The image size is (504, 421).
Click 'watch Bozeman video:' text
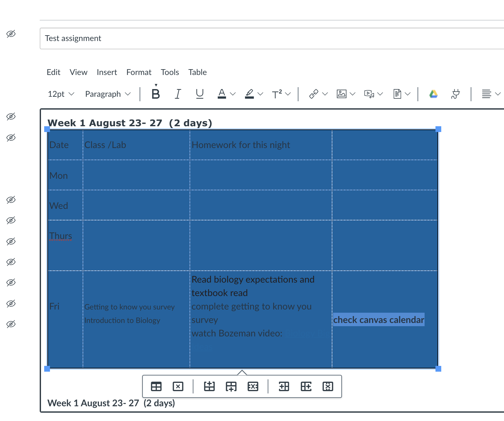tap(237, 333)
